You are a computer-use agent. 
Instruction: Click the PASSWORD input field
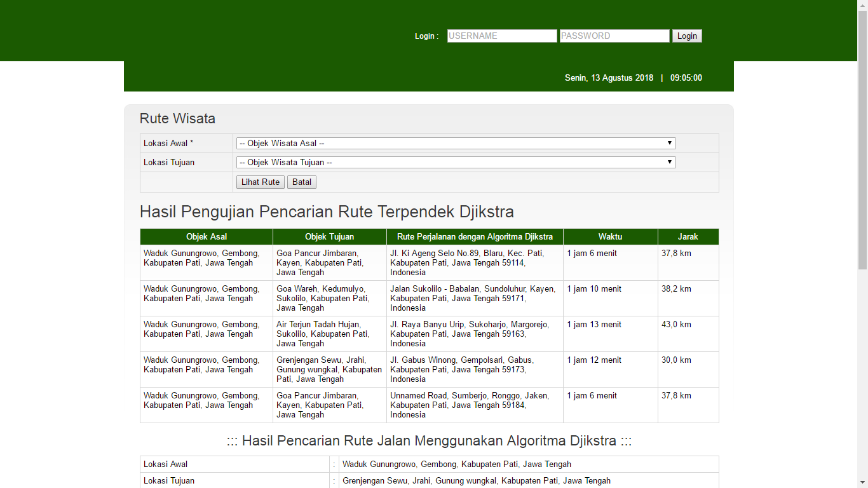coord(614,36)
